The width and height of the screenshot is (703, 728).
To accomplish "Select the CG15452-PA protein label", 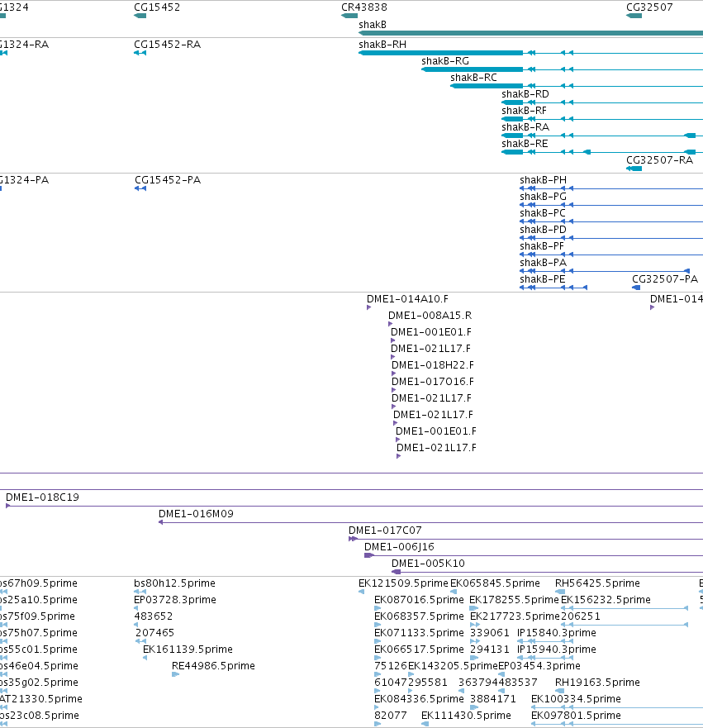I will click(168, 180).
